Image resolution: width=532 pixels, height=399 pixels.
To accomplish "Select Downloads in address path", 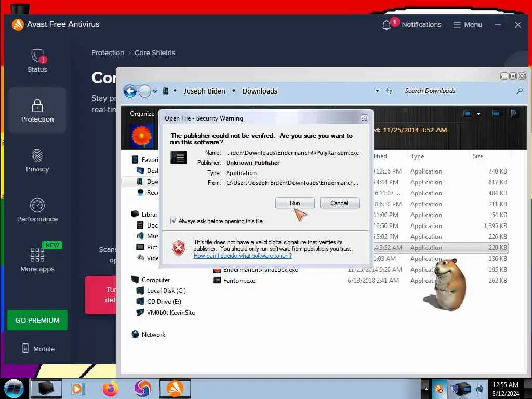I will click(260, 91).
